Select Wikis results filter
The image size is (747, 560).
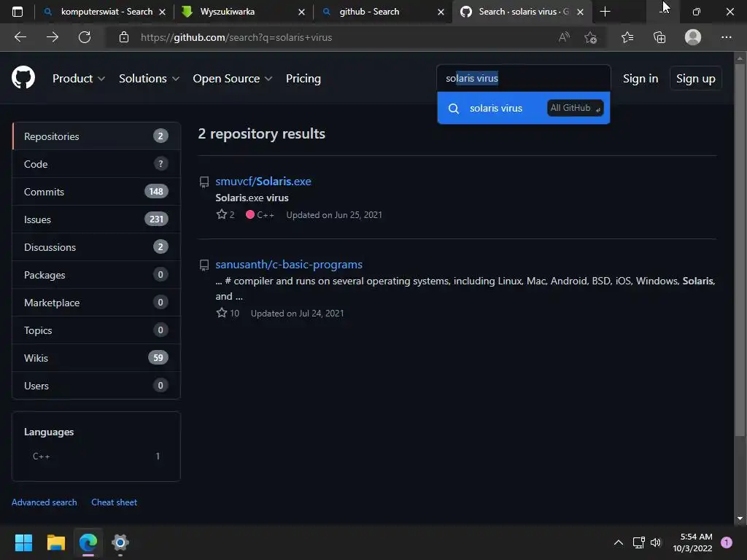coord(96,357)
